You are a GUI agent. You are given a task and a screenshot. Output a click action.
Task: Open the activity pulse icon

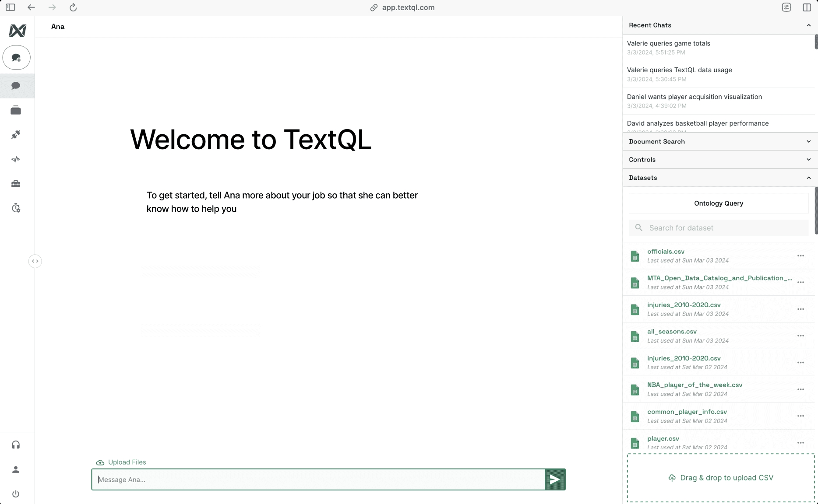[x=16, y=159]
